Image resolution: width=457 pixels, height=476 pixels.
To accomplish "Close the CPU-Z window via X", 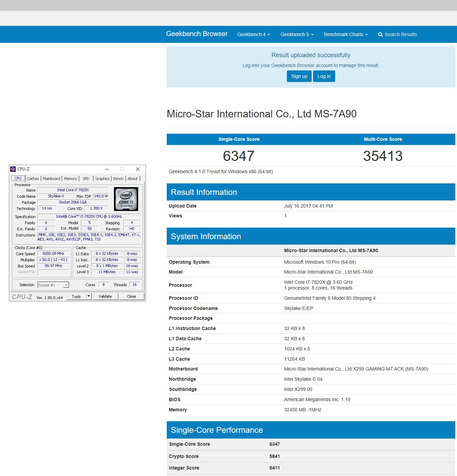I will tap(138, 169).
